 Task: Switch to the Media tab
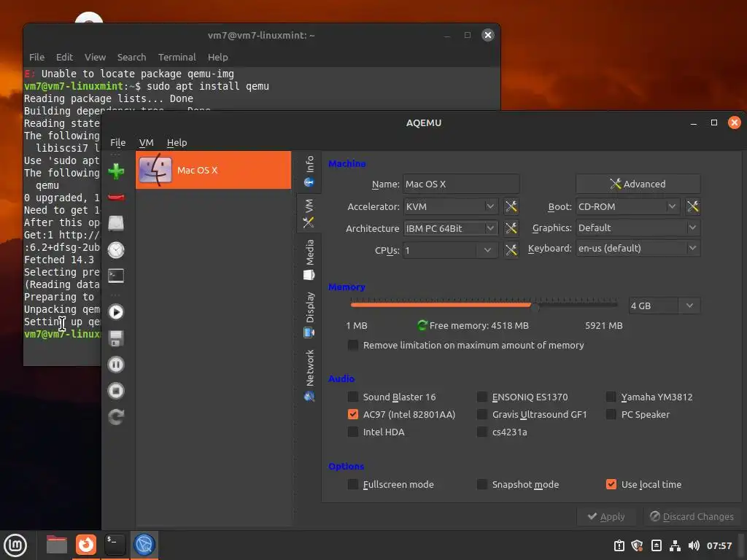309,260
